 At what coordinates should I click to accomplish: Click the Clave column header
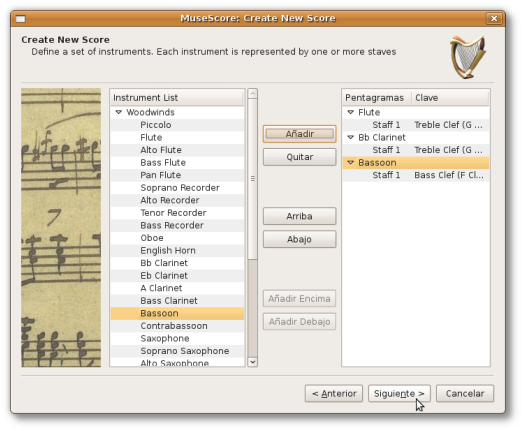[x=450, y=98]
